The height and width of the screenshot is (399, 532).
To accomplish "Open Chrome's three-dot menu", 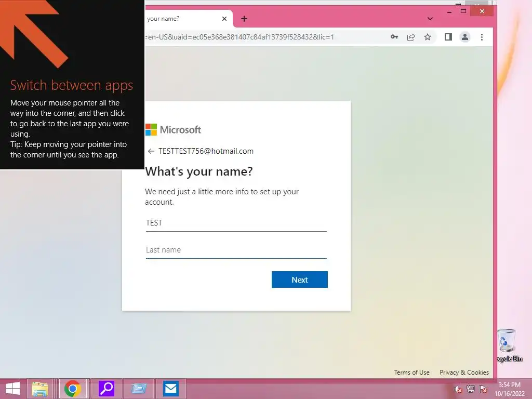I will [x=482, y=37].
